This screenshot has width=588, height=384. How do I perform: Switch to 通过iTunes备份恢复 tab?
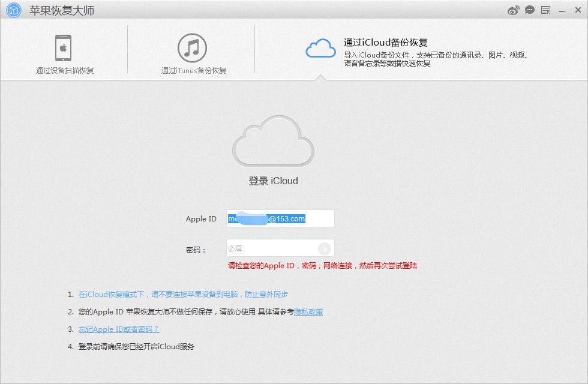[x=193, y=70]
